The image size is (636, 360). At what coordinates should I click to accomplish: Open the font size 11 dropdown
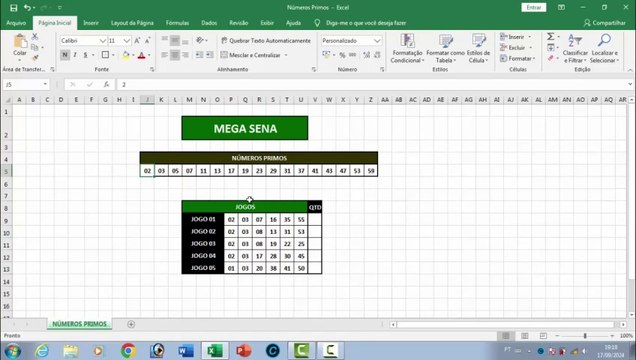(127, 41)
